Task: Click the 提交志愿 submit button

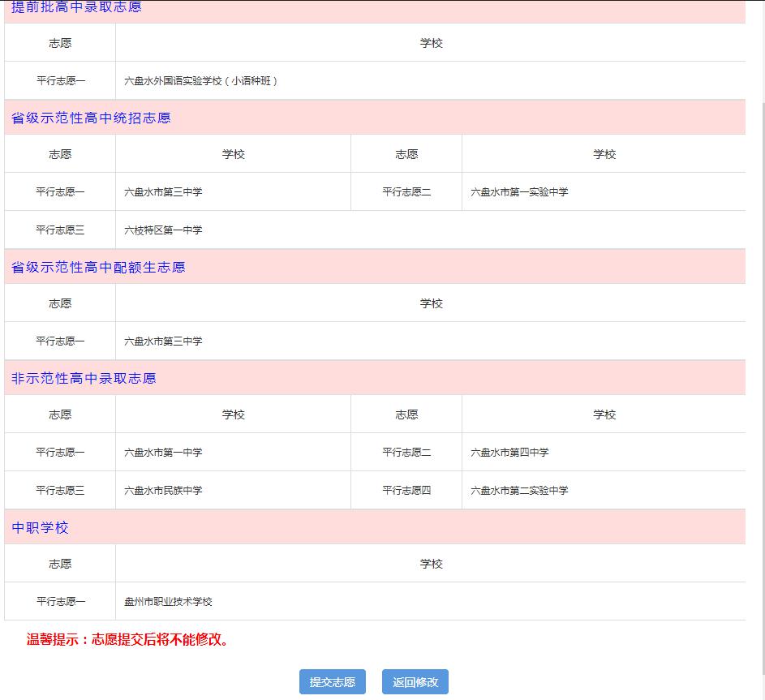Action: tap(332, 681)
